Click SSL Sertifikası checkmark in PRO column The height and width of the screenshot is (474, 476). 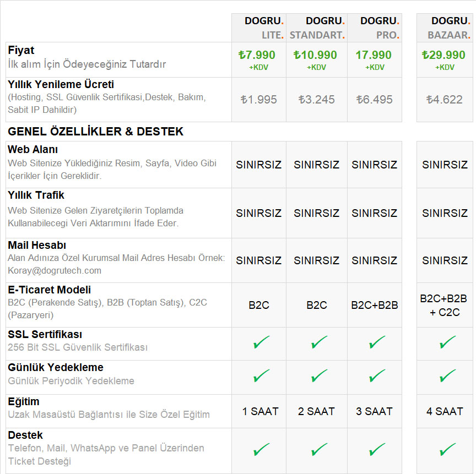377,343
